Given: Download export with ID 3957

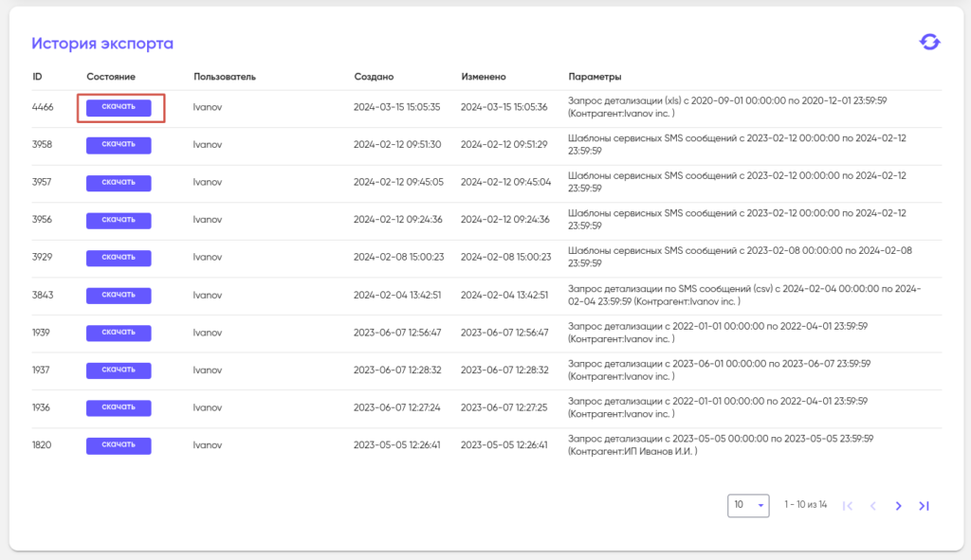Looking at the screenshot, I should (x=119, y=182).
